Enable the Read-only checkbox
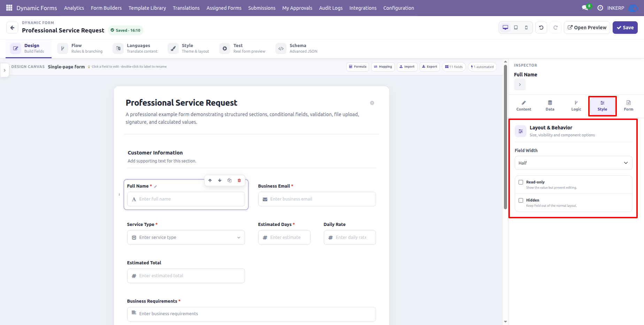Image resolution: width=644 pixels, height=325 pixels. tap(521, 182)
